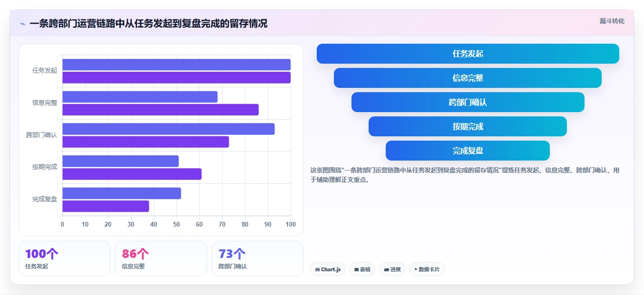Screen dimensions: 644x295
Task: Click the 表格 chip
Action: (362, 269)
